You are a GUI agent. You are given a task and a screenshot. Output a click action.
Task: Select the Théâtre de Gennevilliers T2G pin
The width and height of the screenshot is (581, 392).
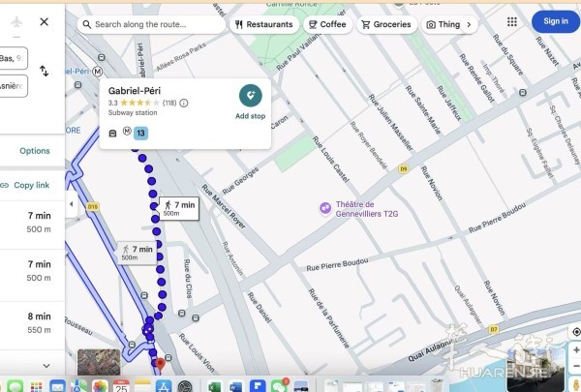pyautogui.click(x=325, y=209)
